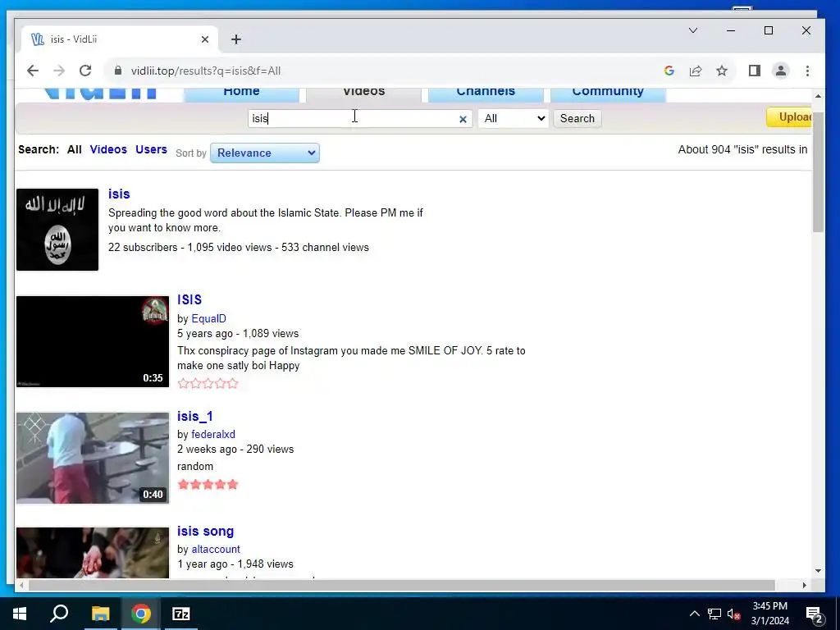Open File Explorer from the taskbar
Screen dimensions: 840x630
coord(100,614)
